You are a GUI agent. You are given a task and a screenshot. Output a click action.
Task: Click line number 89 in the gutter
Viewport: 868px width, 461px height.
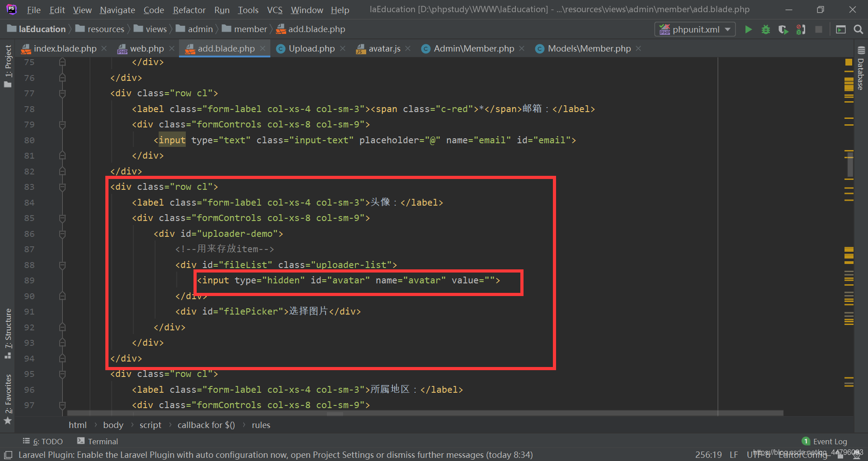point(29,281)
